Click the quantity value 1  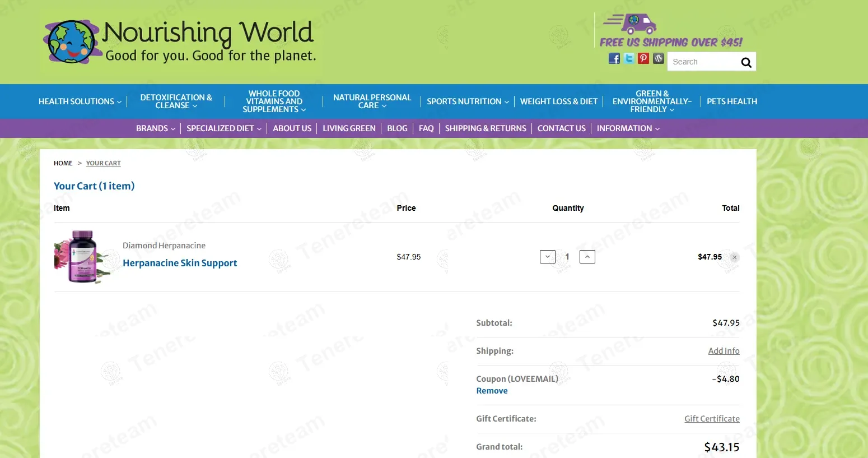coord(567,257)
